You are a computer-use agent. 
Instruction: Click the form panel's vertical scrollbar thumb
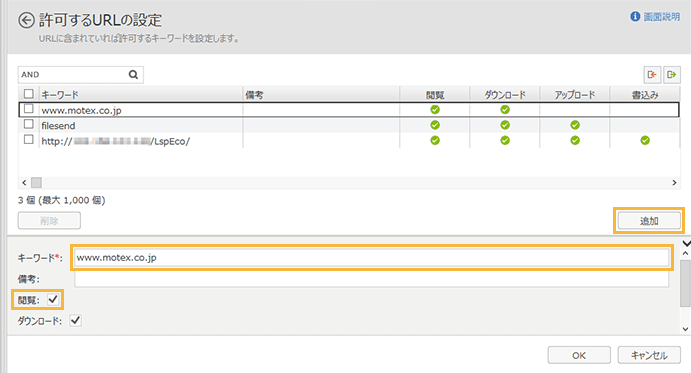click(685, 283)
